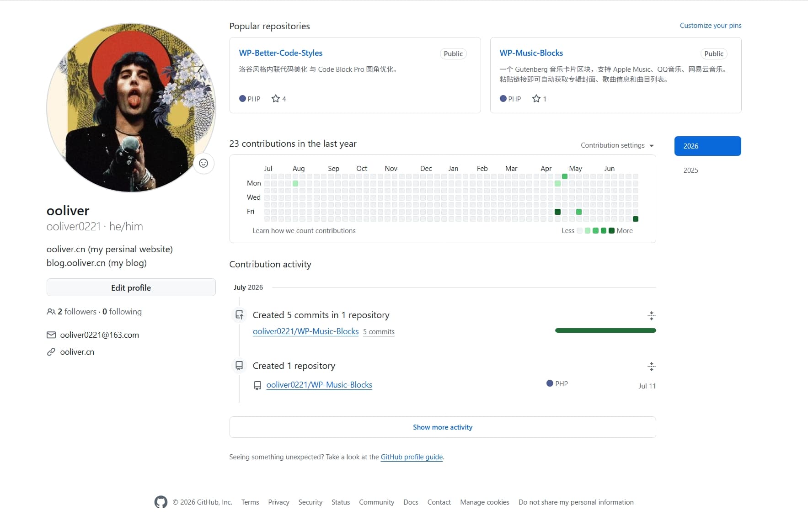Open the 5 commits link
The image size is (808, 532).
(379, 332)
